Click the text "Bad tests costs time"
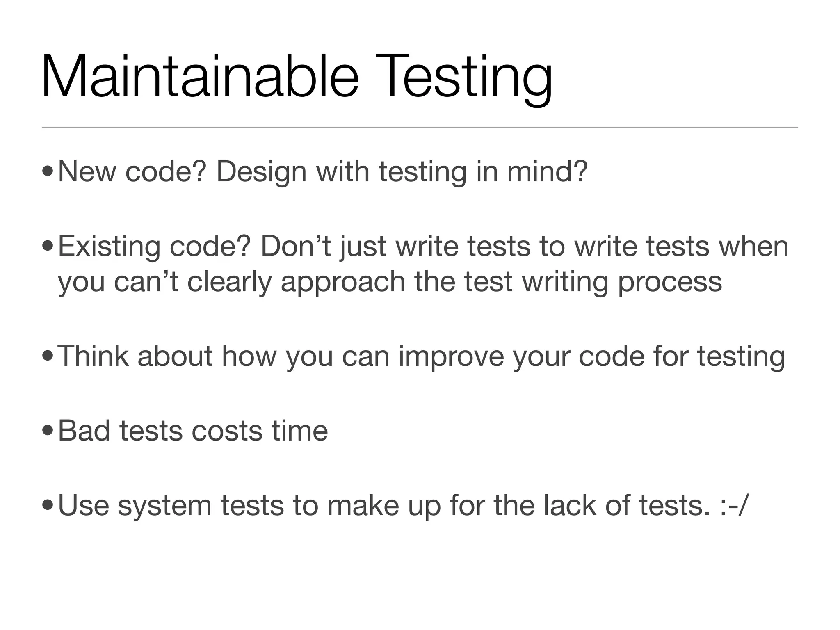The height and width of the screenshot is (630, 840). click(193, 431)
